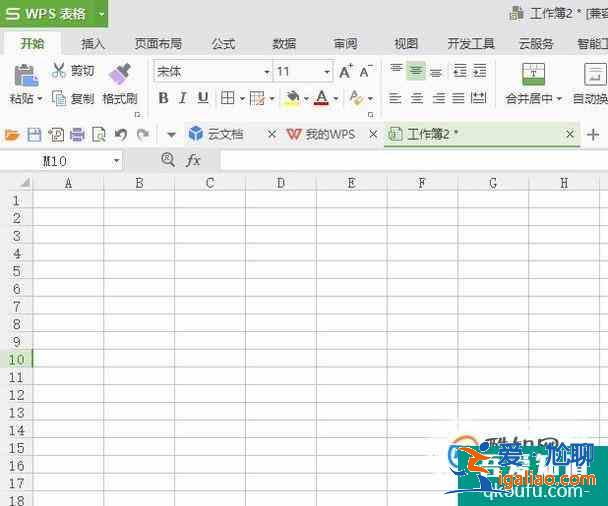Increase indent icon
Screen dimensions: 608x506
point(479,71)
